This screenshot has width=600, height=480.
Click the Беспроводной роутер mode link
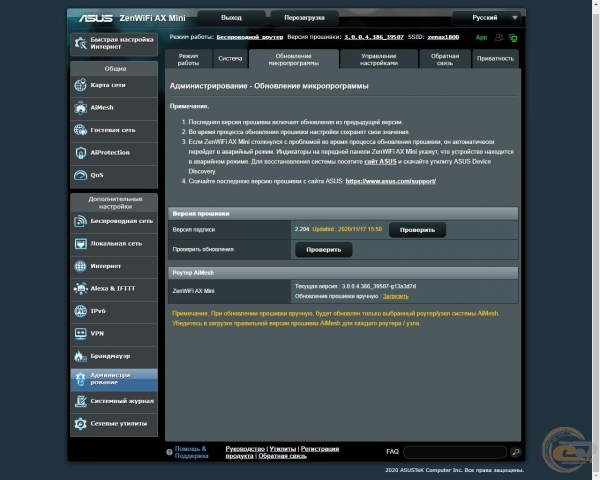[249, 37]
